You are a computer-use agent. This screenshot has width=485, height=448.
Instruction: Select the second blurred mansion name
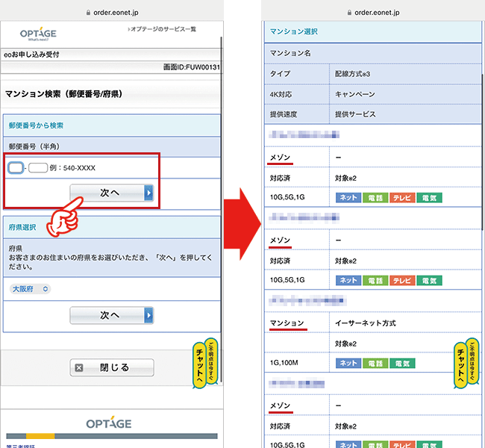(x=304, y=217)
